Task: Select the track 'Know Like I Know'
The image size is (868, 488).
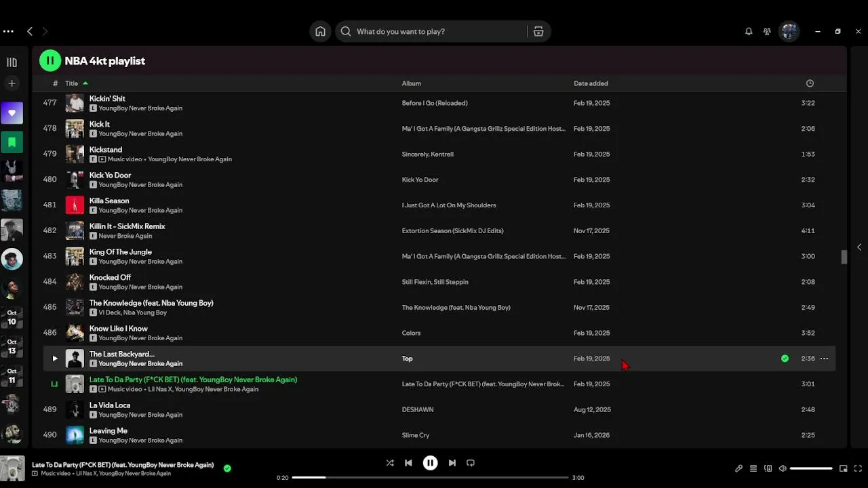Action: pyautogui.click(x=119, y=329)
